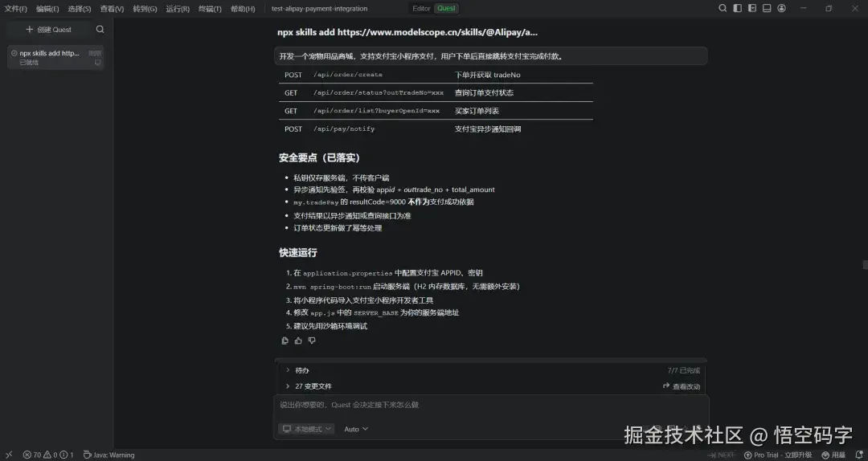Minimize the IDE window

804,8
